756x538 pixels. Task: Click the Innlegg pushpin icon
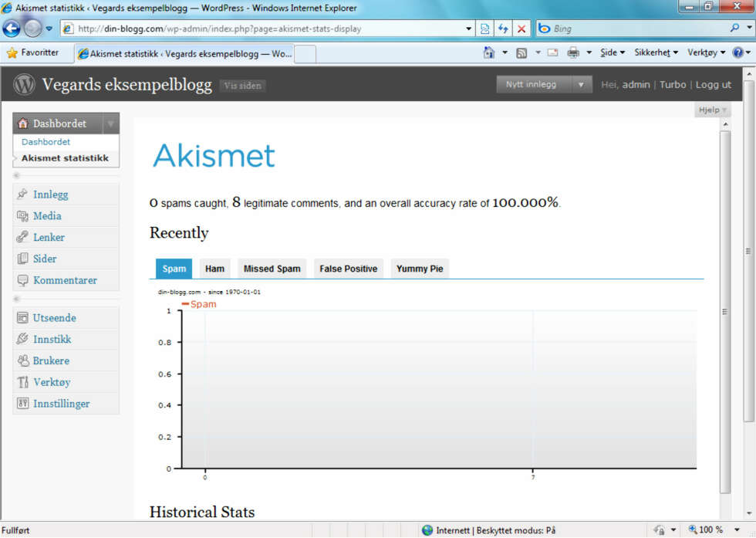pyautogui.click(x=22, y=194)
